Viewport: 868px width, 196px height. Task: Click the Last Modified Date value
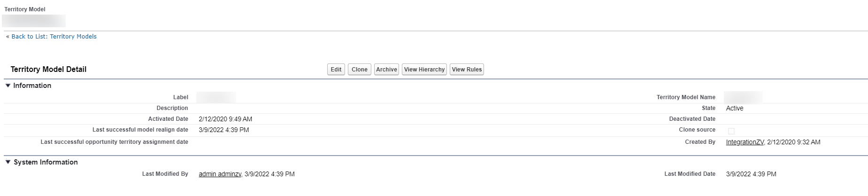[751, 174]
